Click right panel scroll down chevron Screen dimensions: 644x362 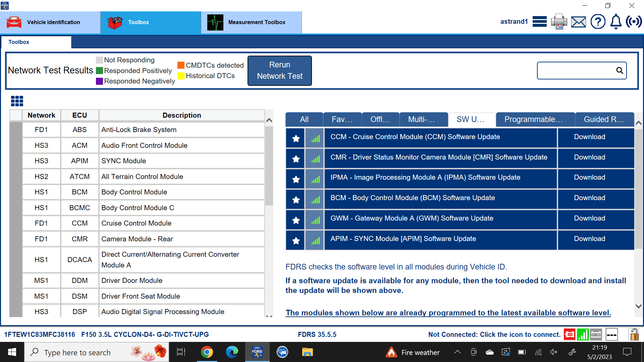639,306
